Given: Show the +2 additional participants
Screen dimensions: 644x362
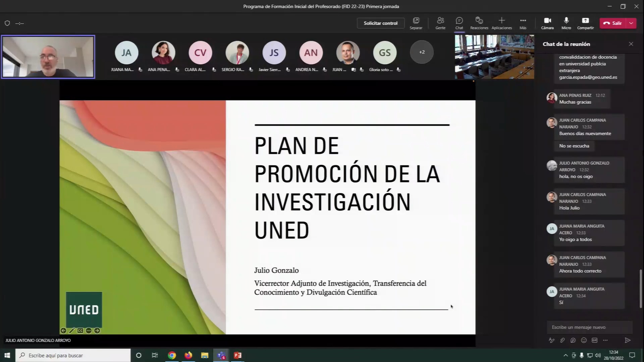Looking at the screenshot, I should click(422, 52).
